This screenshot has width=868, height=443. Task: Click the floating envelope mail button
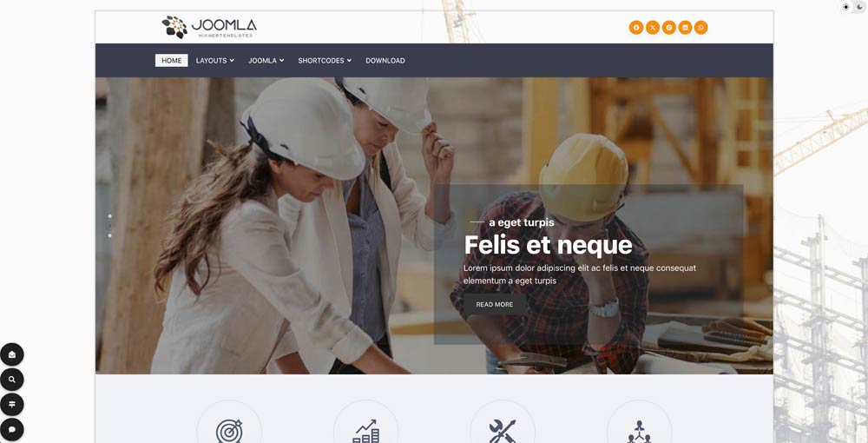(x=11, y=354)
